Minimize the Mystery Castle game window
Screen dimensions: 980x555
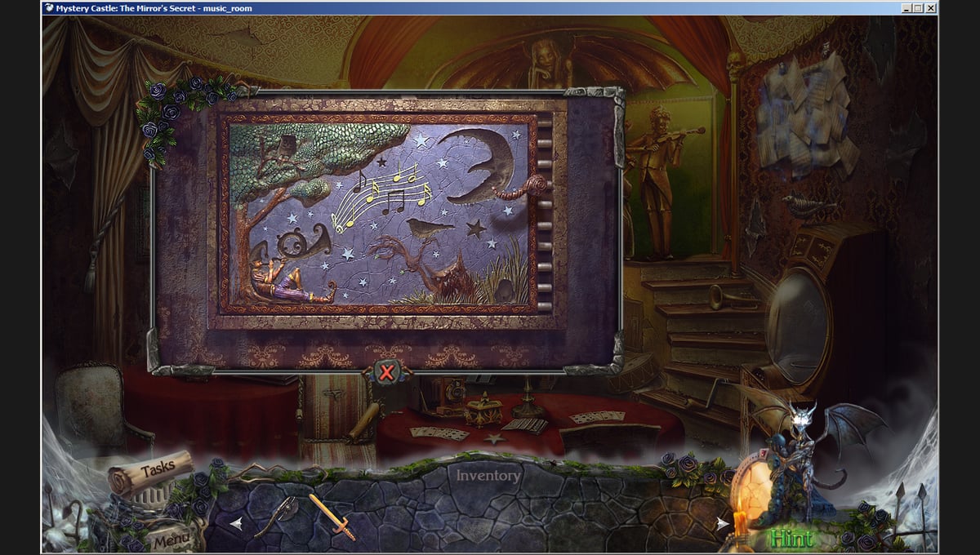coord(906,7)
